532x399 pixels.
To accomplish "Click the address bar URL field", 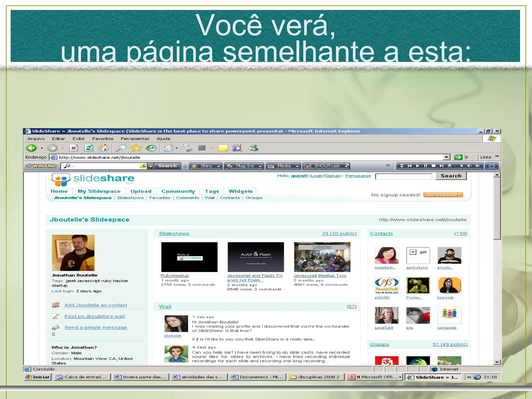I will (x=249, y=157).
